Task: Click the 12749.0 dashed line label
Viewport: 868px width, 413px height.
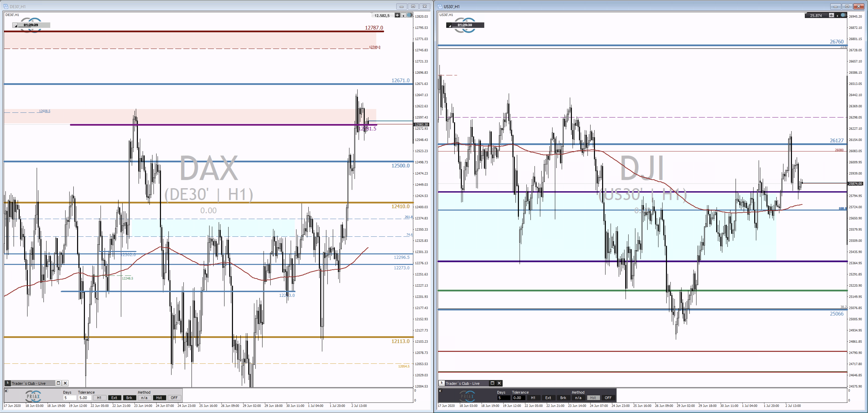Action: [375, 47]
